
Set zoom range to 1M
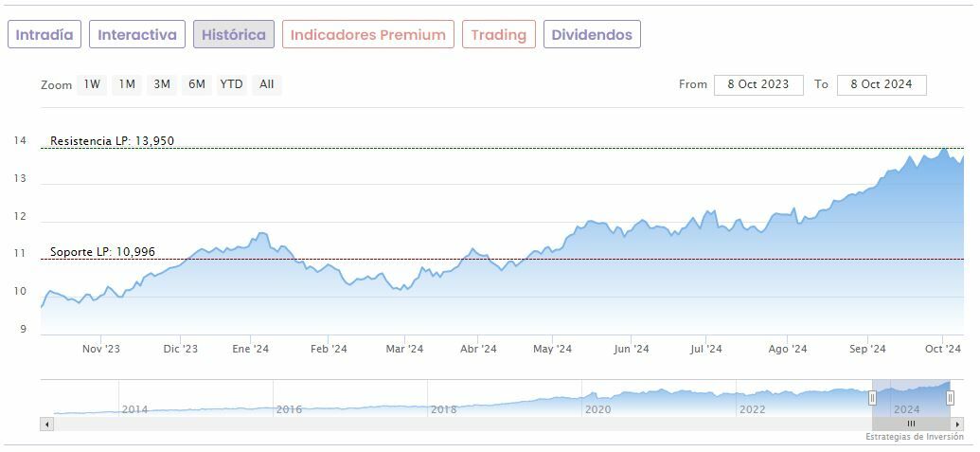127,84
